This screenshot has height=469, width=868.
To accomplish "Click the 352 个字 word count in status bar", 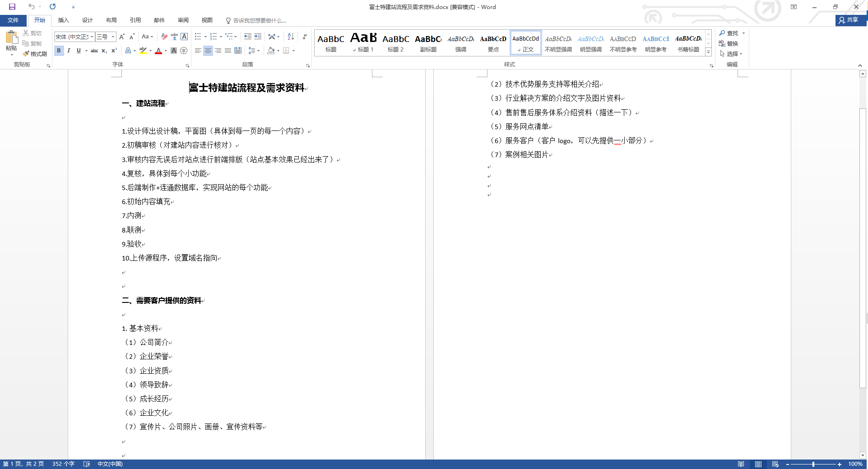I will point(63,464).
